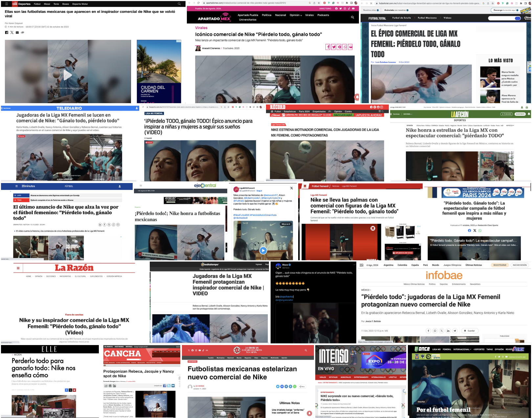Viewport: 532px width, 418px height.
Task: Share the CNN article on Facebook
Action: tap(7, 33)
